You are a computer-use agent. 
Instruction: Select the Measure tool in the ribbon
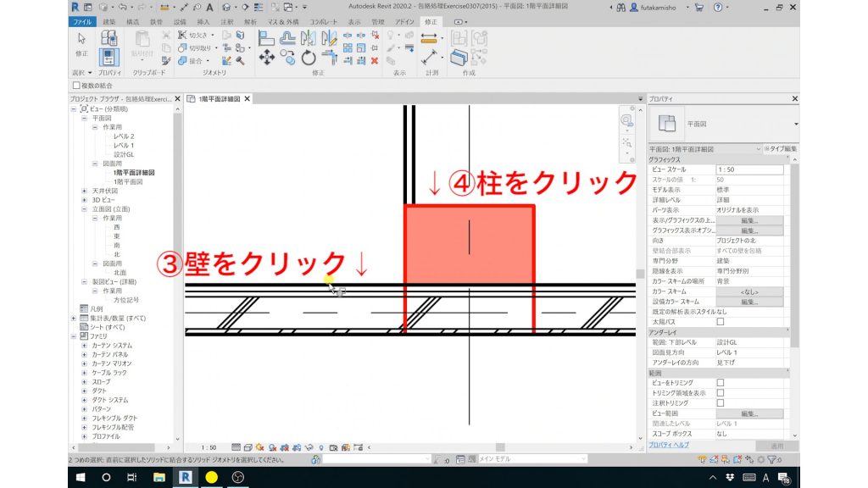click(x=431, y=58)
